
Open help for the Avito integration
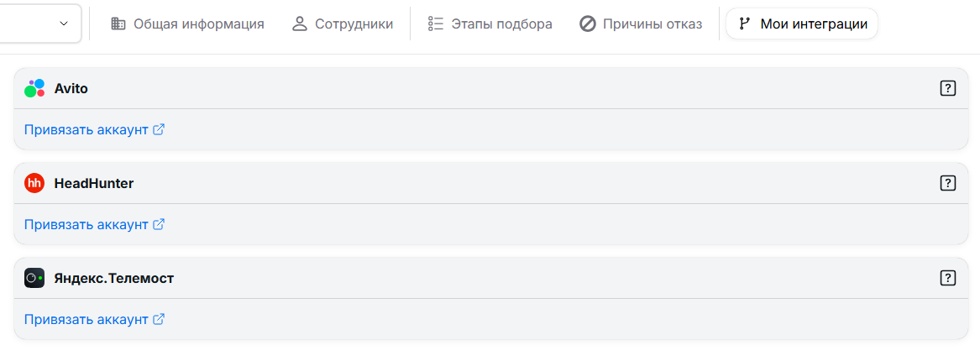(948, 88)
